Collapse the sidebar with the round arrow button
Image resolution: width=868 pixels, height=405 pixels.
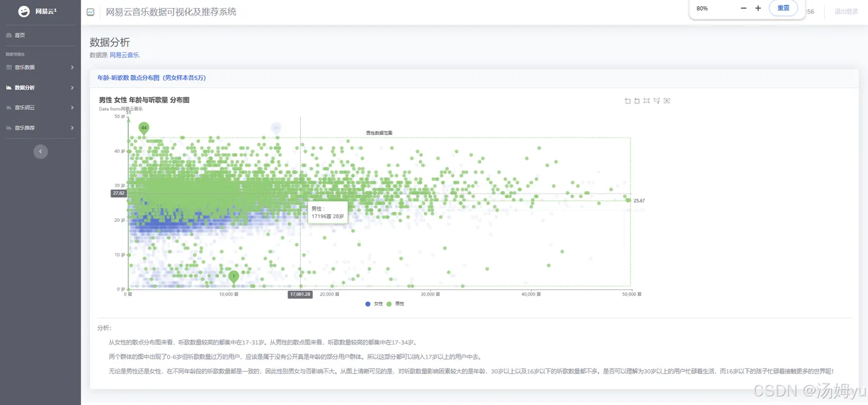tap(40, 151)
